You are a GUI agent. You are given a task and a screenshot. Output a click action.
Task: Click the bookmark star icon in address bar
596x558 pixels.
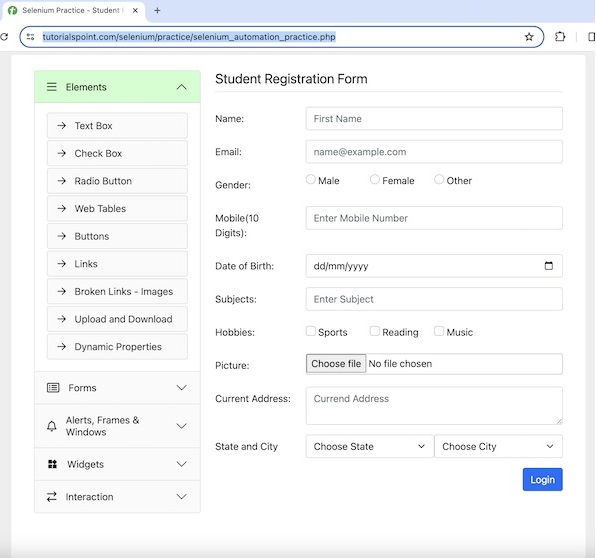[x=529, y=37]
